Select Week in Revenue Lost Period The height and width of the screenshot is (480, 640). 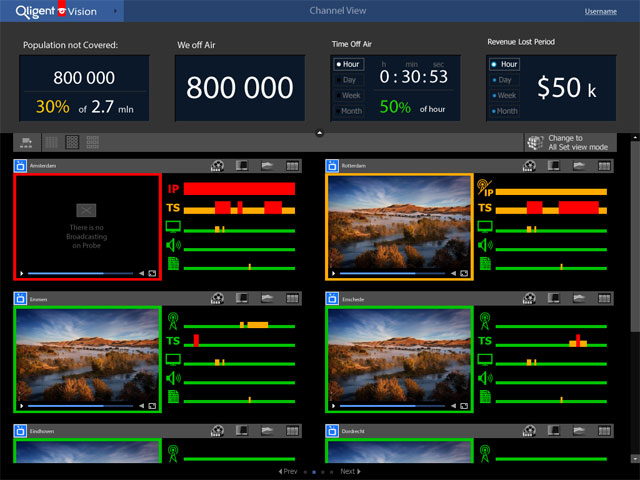coord(504,96)
